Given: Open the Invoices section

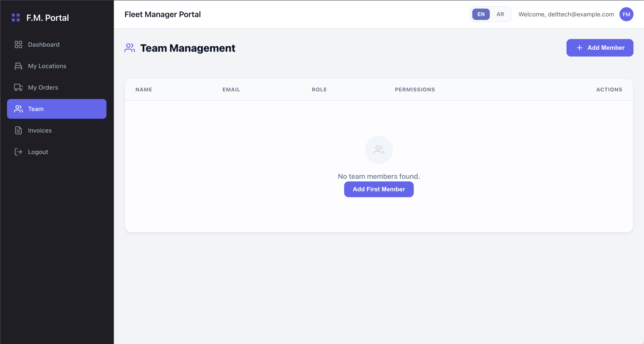Looking at the screenshot, I should pyautogui.click(x=57, y=131).
